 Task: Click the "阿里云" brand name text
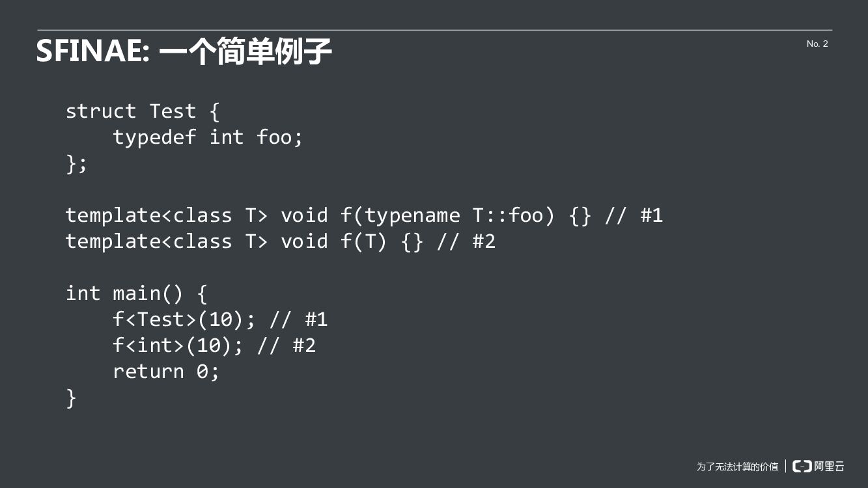829,466
